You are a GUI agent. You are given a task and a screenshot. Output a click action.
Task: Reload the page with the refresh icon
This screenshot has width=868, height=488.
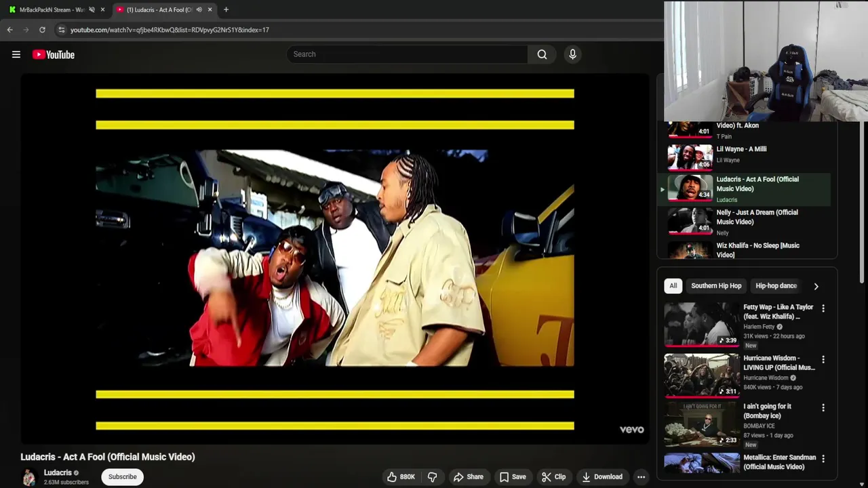[42, 30]
